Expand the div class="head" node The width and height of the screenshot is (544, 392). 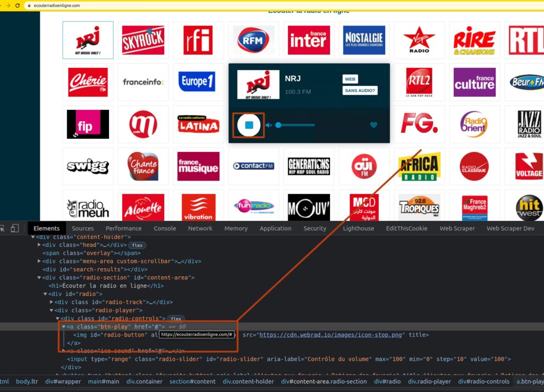coord(39,245)
